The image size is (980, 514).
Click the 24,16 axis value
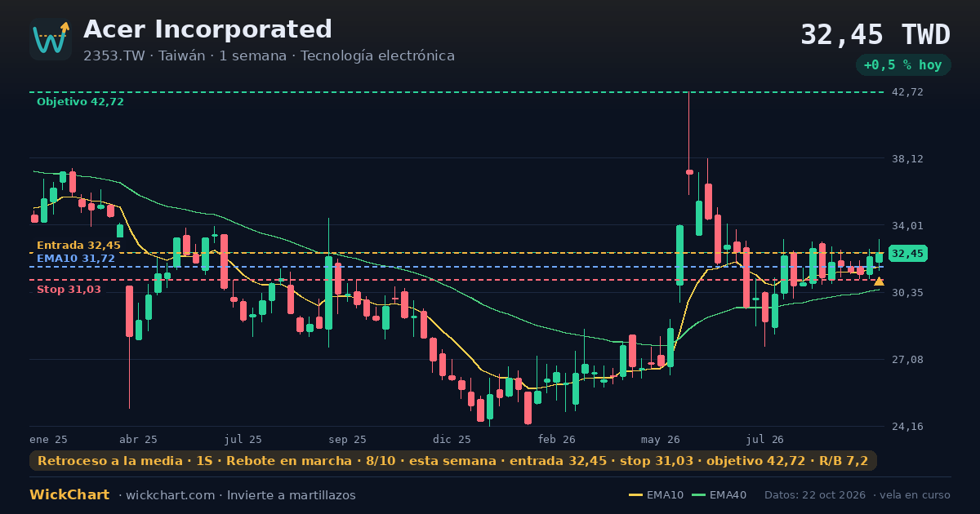point(907,427)
